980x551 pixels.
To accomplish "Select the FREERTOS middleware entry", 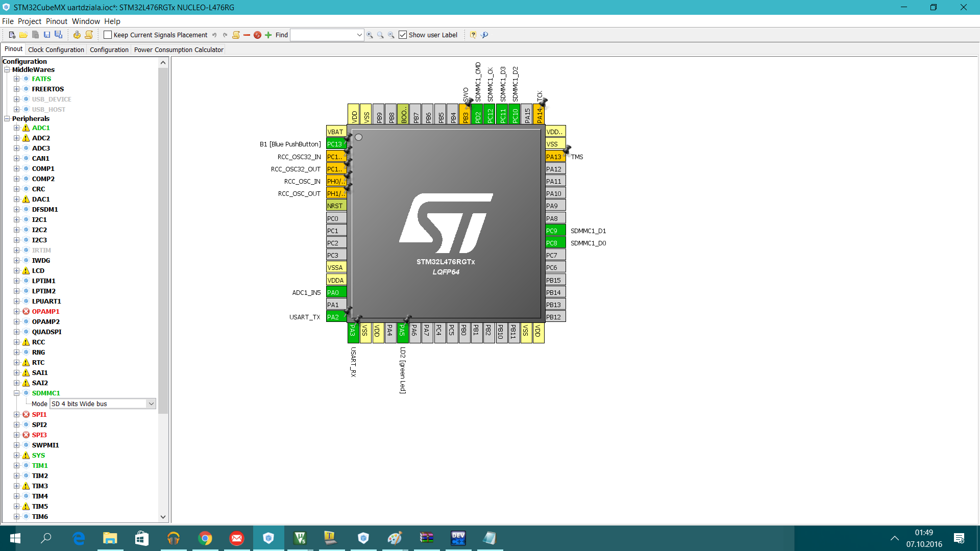I will click(x=48, y=89).
